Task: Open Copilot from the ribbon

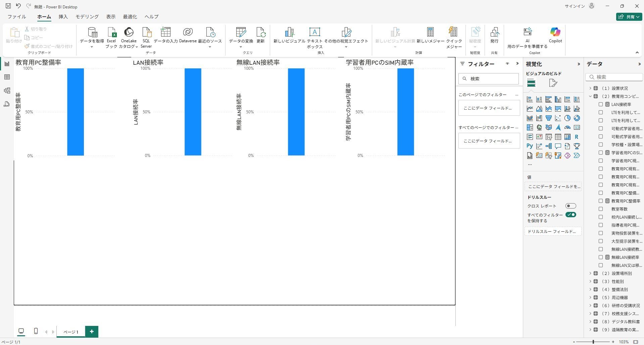Action: click(555, 35)
